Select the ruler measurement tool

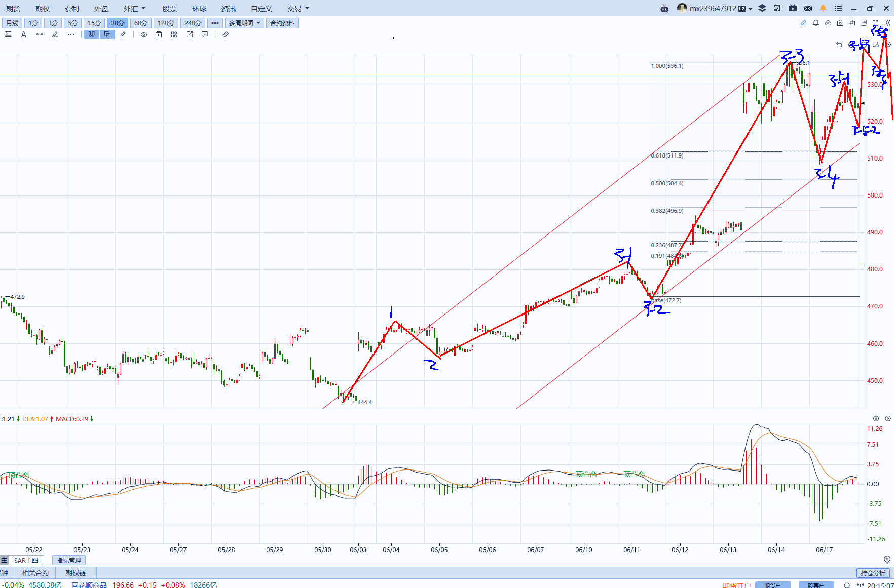226,34
